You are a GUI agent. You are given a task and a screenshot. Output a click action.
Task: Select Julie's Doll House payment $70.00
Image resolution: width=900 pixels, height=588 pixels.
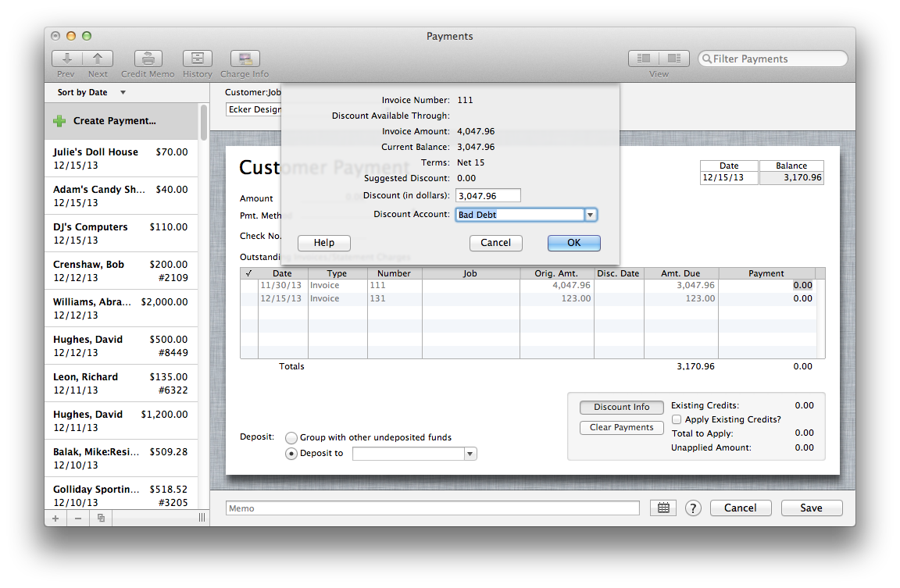121,159
